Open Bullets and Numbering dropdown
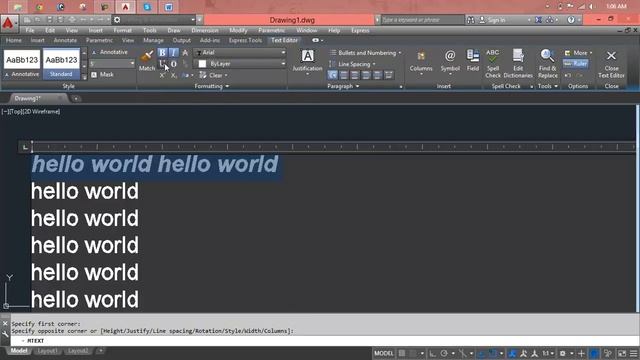Image resolution: width=640 pixels, height=360 pixels. click(x=366, y=53)
